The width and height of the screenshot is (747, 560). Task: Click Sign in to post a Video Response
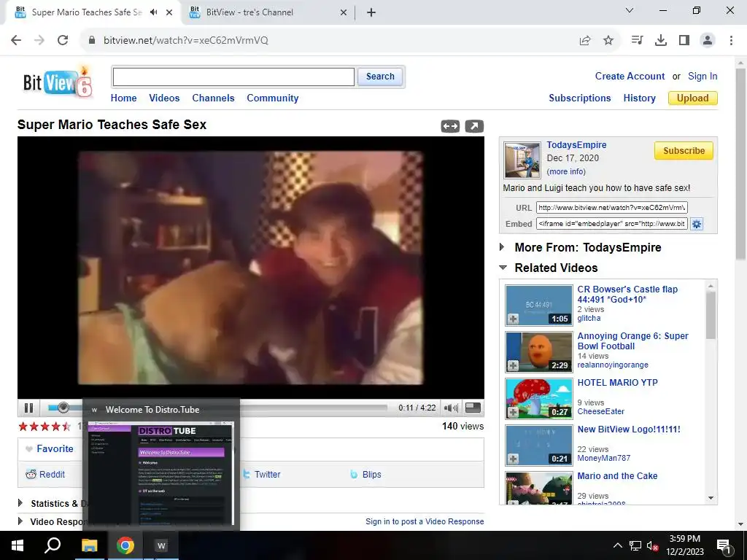(425, 521)
